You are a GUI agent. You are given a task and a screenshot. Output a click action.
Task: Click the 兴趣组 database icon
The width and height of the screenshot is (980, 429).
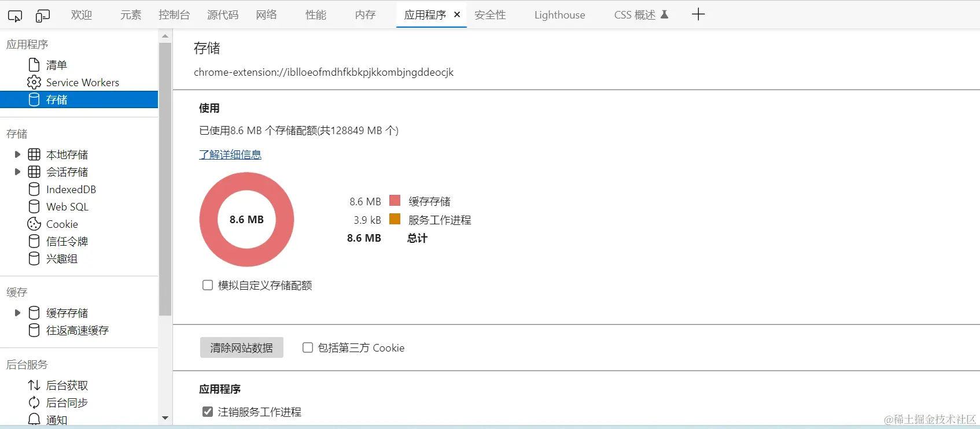coord(34,258)
